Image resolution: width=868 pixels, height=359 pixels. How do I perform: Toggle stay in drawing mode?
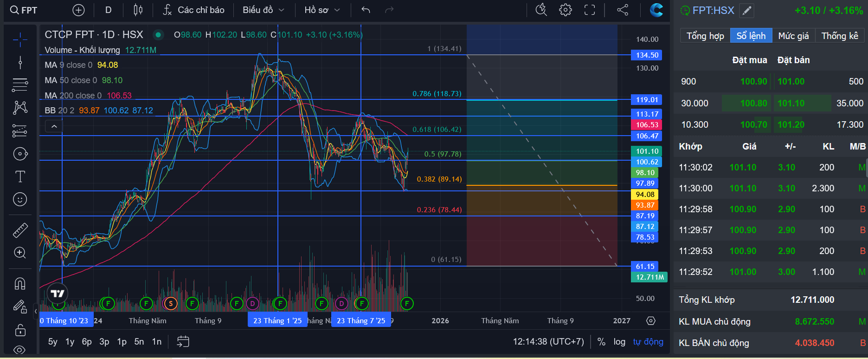point(20,307)
